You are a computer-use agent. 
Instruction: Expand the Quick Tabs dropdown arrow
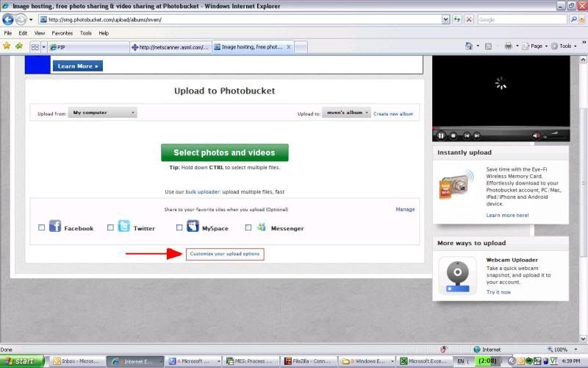coord(43,47)
